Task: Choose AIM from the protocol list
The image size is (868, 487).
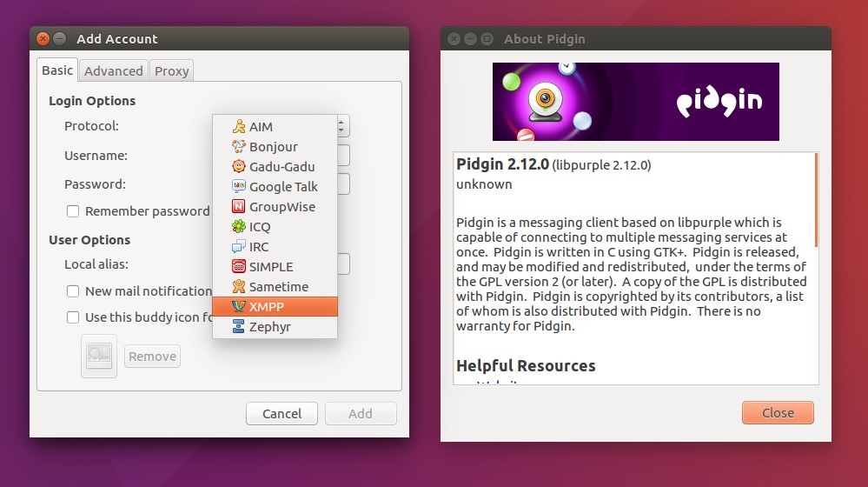Action: 275,127
